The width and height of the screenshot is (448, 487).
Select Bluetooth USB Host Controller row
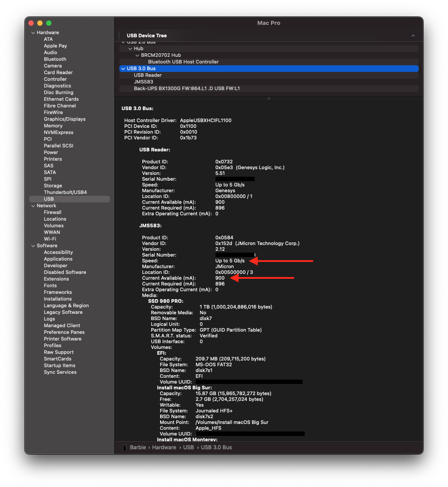(x=269, y=62)
